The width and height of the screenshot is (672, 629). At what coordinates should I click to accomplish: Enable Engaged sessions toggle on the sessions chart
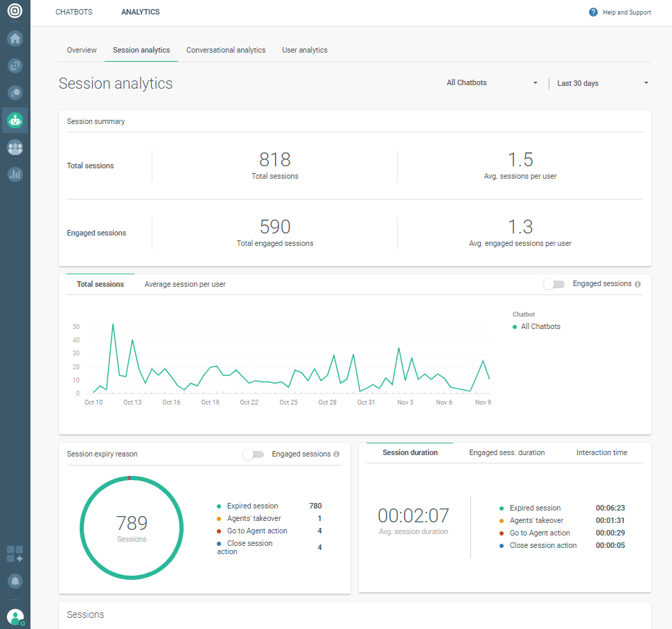554,284
